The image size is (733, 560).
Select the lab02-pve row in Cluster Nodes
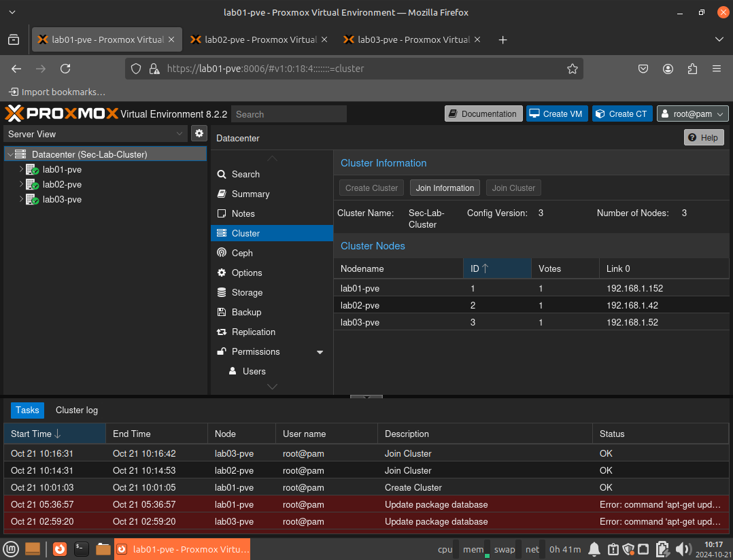tap(531, 305)
